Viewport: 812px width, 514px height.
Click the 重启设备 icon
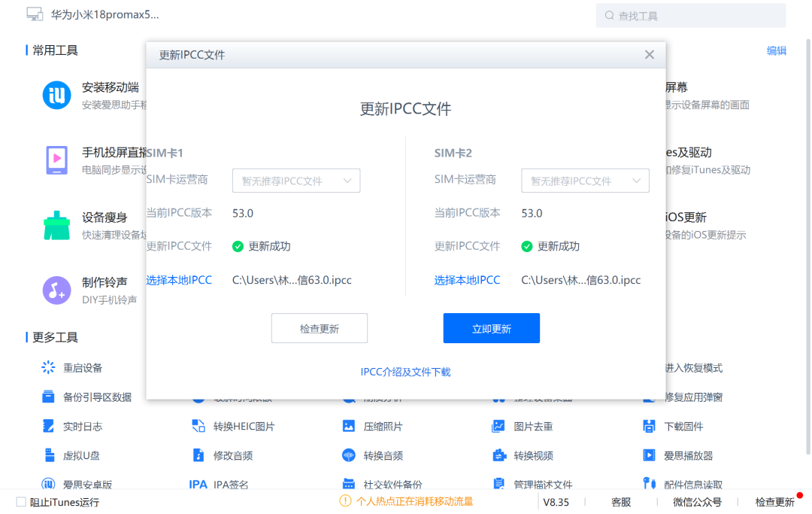[49, 368]
